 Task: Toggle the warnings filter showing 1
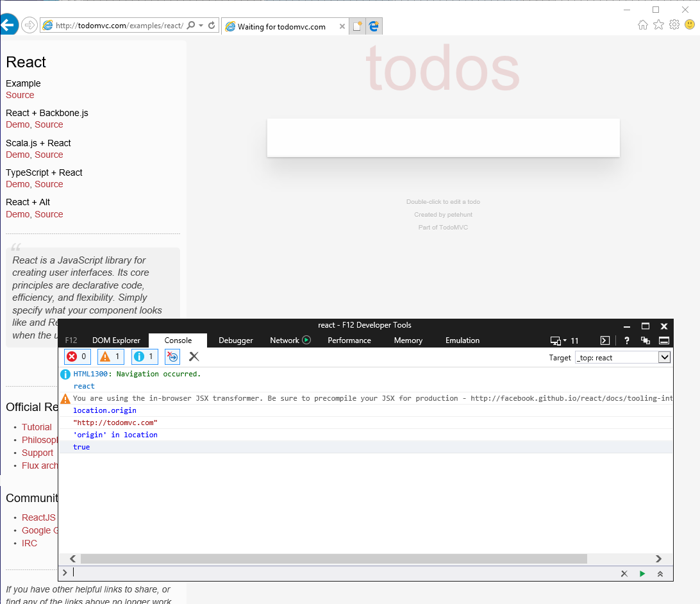[x=111, y=357]
